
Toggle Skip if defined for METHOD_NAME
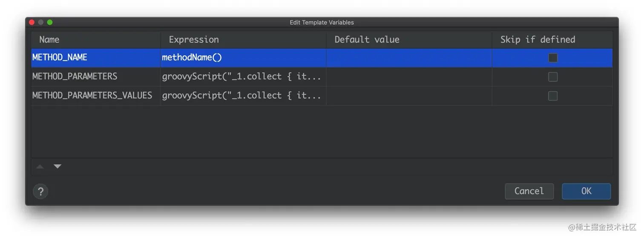click(x=552, y=58)
